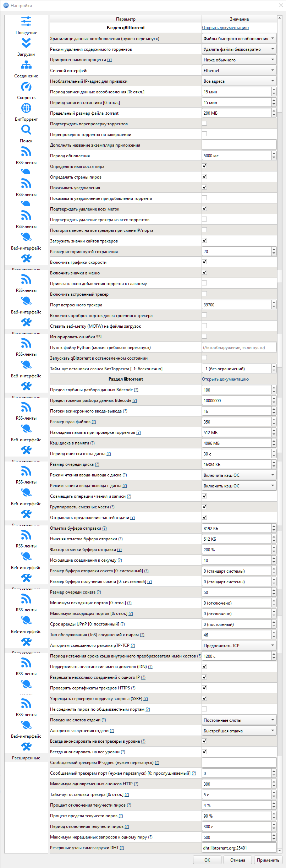Uncheck Определять страны пиров
This screenshot has height=868, width=286.
point(204,177)
